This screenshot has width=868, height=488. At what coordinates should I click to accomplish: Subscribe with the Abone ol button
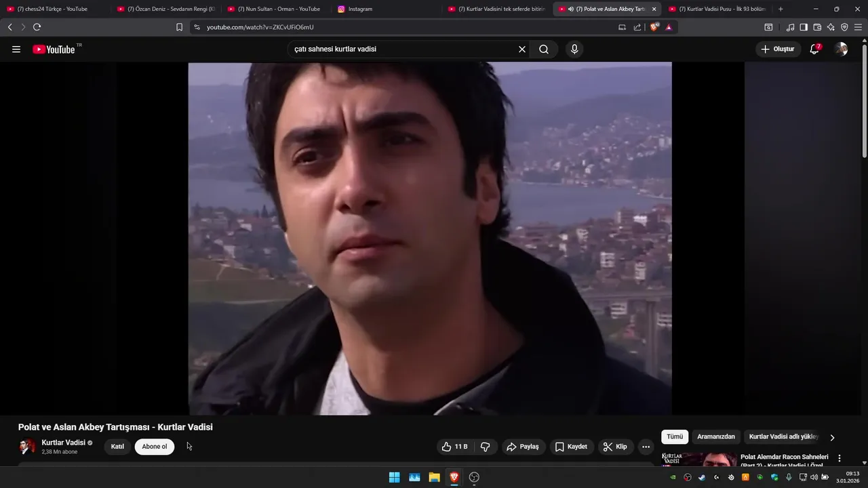click(x=155, y=447)
